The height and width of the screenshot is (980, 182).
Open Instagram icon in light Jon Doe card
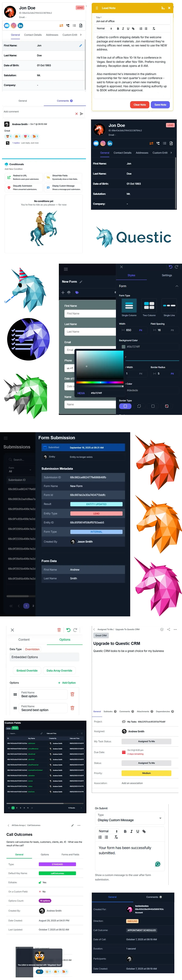coord(13,25)
